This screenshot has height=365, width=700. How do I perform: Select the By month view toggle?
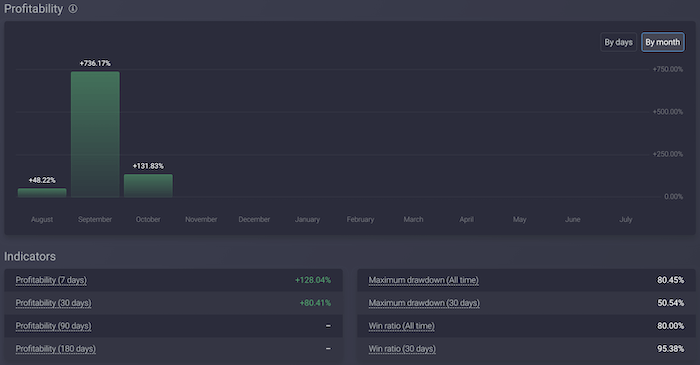662,42
